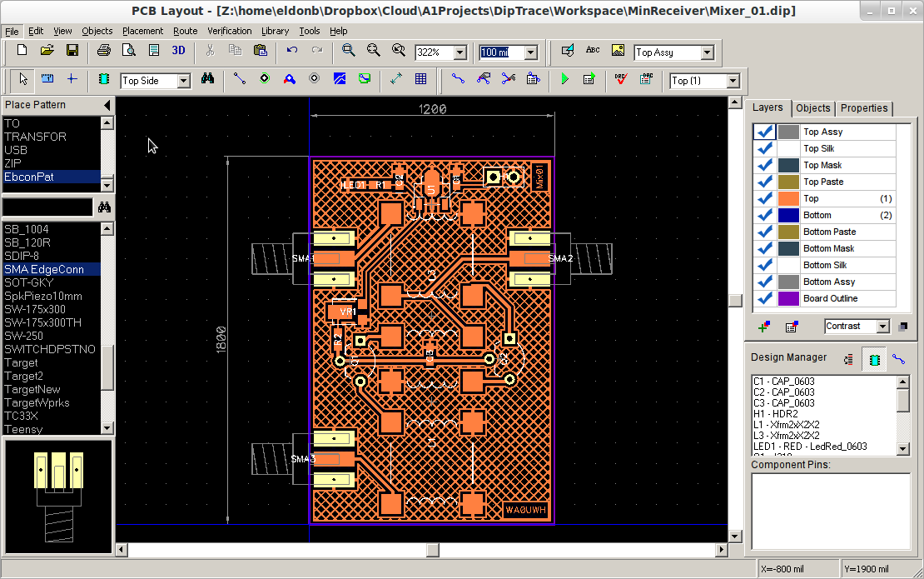Open the Top Side placement dropdown
Screen dimensions: 924x579
(184, 81)
